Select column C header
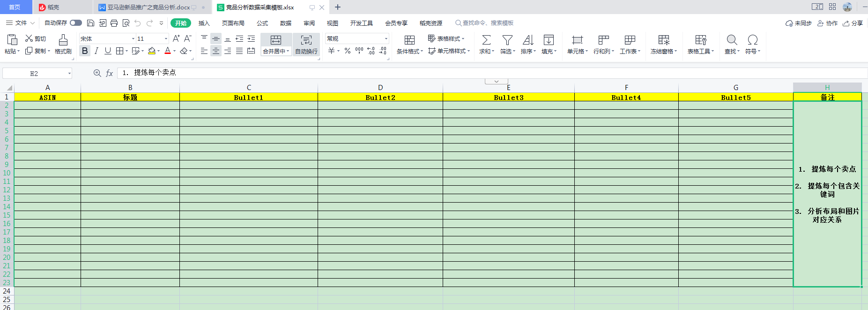The width and height of the screenshot is (868, 310). point(249,88)
